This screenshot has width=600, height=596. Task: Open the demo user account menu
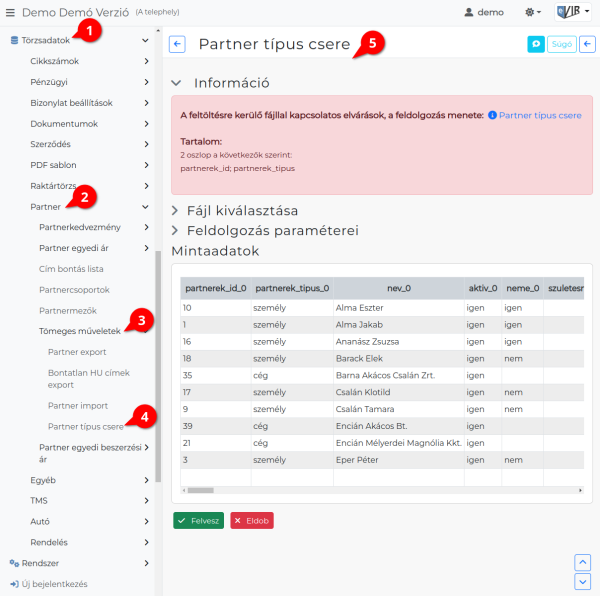coord(483,12)
